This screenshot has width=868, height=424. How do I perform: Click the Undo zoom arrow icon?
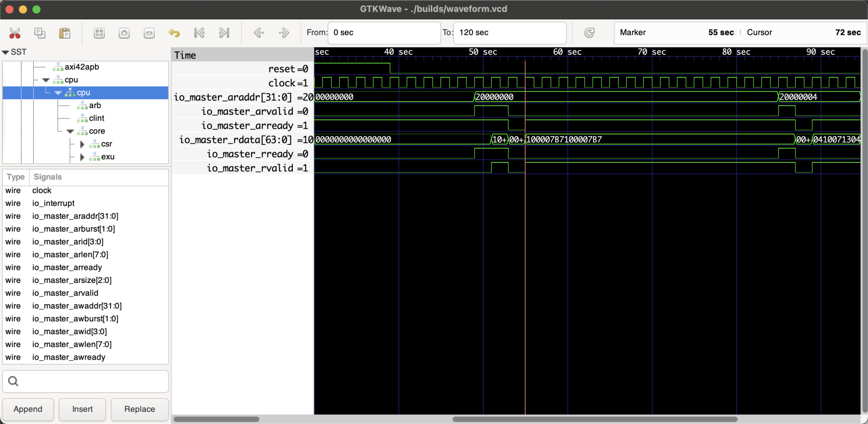[174, 33]
